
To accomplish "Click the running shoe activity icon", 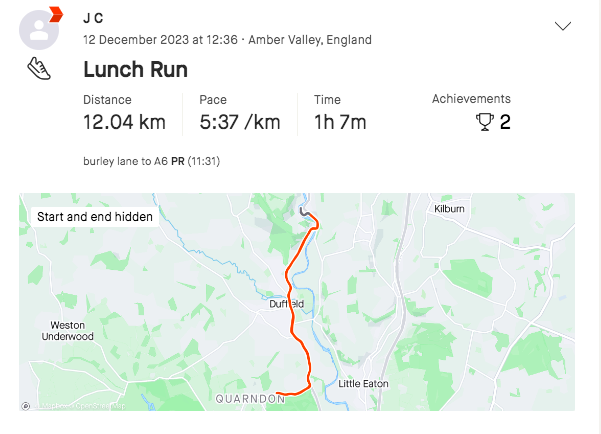I will coord(39,69).
